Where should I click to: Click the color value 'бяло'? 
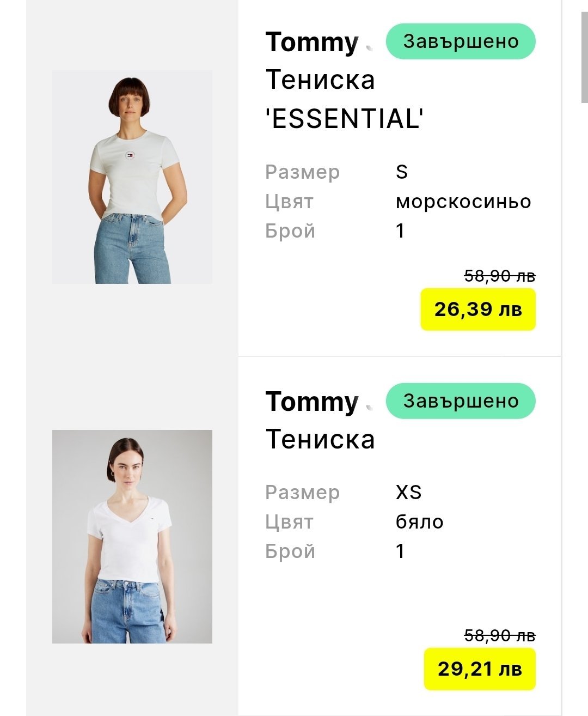coord(419,522)
